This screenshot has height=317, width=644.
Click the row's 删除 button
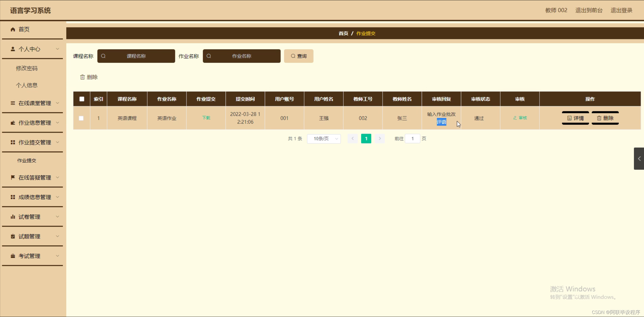pos(605,118)
